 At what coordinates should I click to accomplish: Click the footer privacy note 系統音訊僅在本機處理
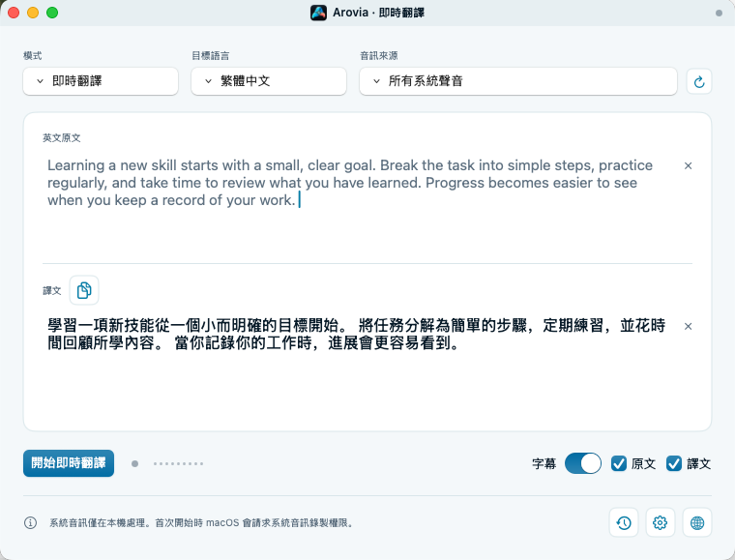[x=201, y=522]
